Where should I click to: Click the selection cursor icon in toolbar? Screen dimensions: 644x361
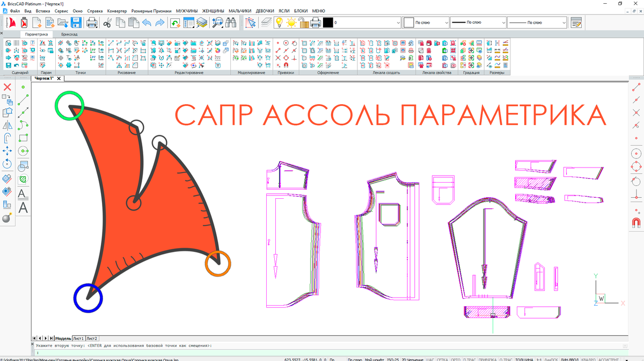251,23
